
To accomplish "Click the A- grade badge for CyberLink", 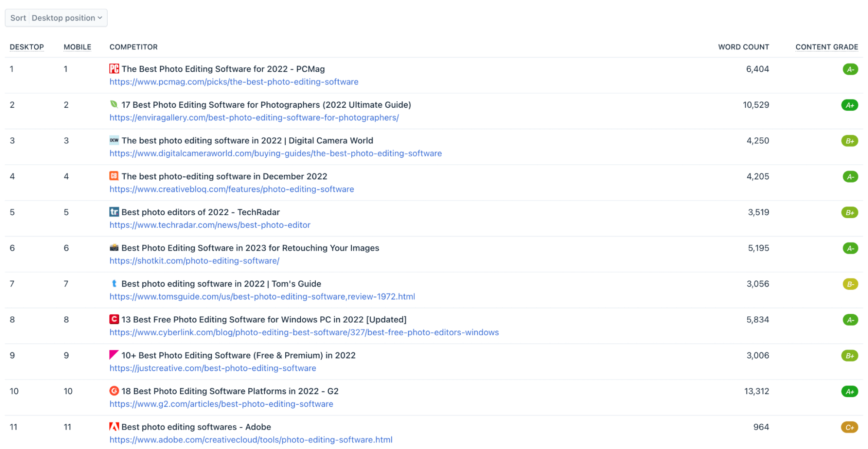I will click(x=850, y=320).
